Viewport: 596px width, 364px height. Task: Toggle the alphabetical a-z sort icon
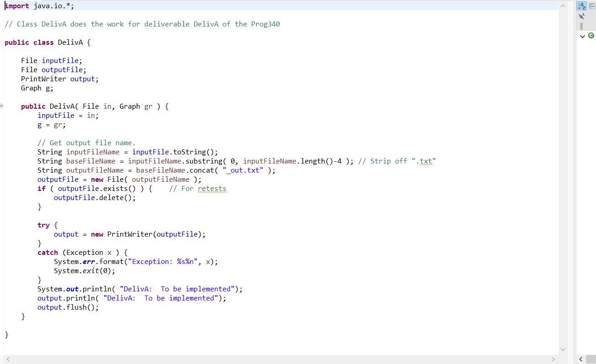(x=582, y=6)
